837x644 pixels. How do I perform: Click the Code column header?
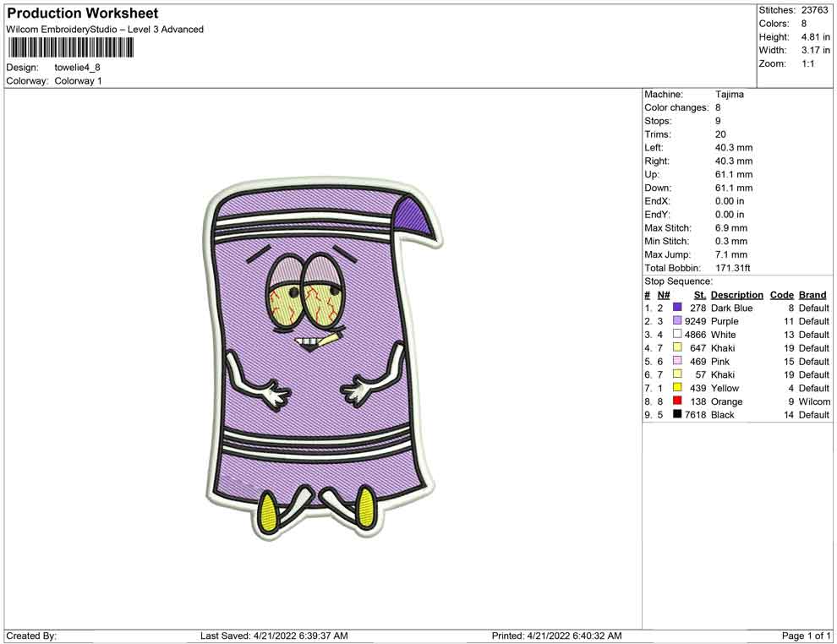coord(781,295)
